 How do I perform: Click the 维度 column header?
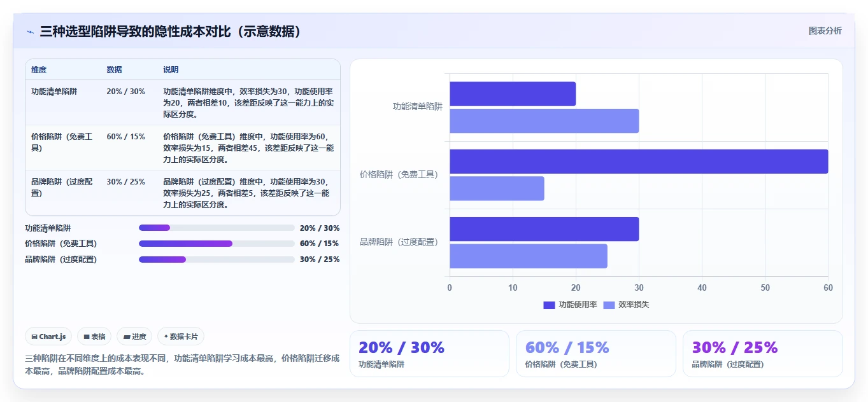click(39, 70)
